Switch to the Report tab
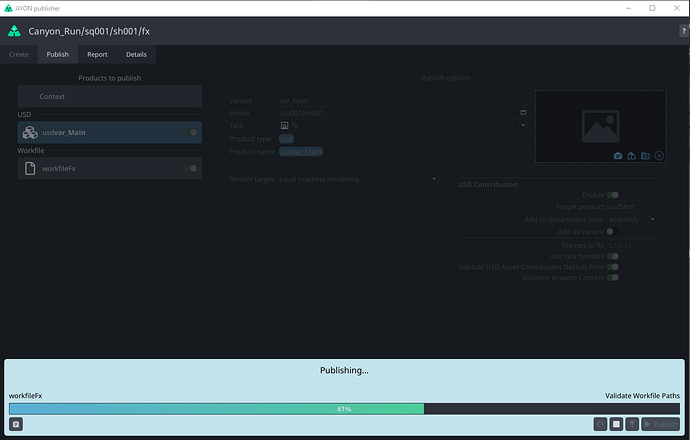 point(97,54)
